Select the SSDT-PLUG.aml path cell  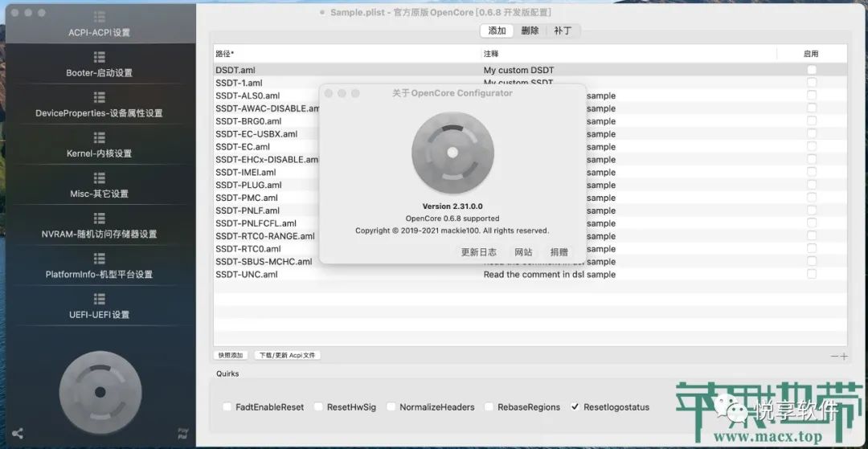[248, 185]
